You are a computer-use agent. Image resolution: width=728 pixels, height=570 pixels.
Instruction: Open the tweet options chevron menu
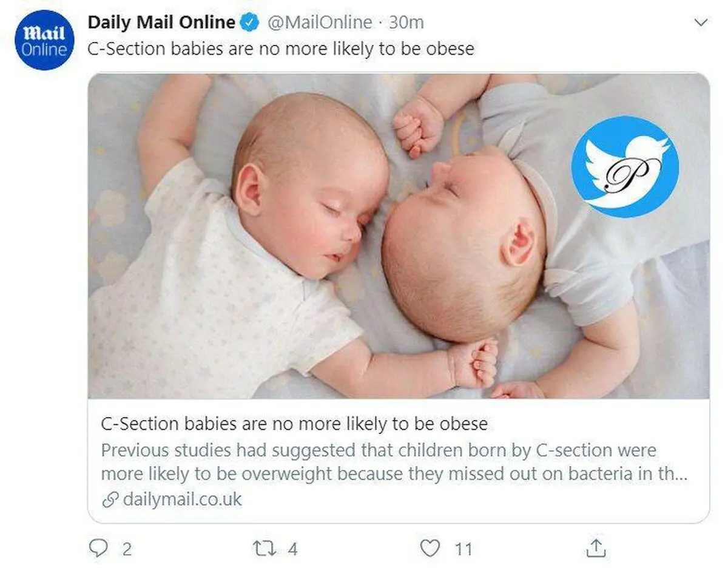pyautogui.click(x=701, y=23)
